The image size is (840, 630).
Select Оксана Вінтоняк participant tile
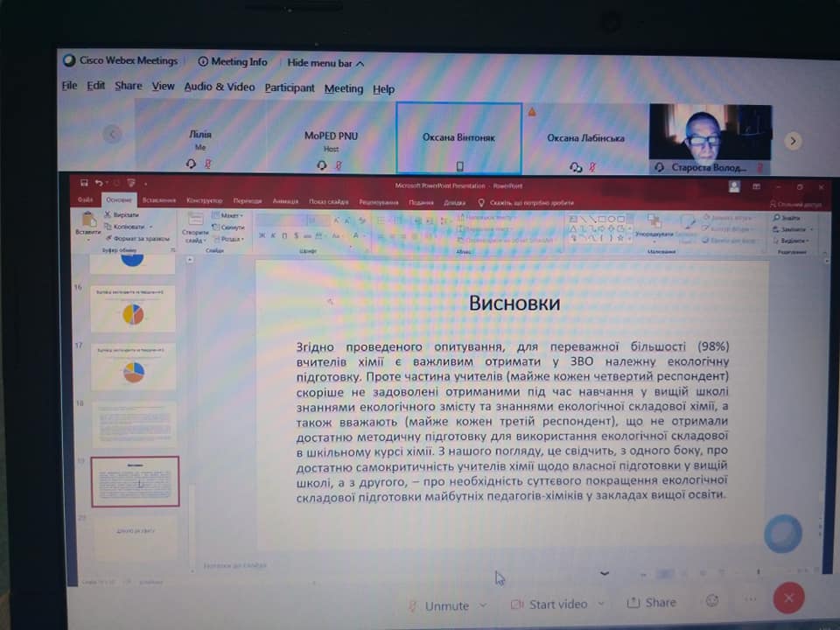pos(458,138)
